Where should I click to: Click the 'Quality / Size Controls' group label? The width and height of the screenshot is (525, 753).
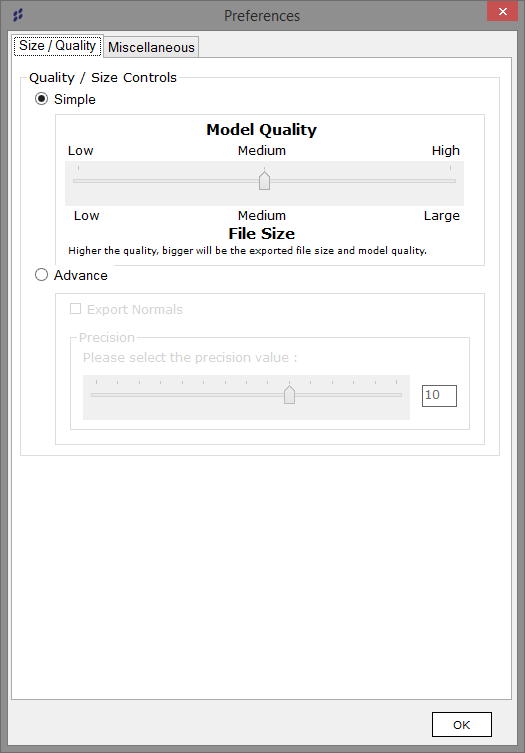[103, 77]
